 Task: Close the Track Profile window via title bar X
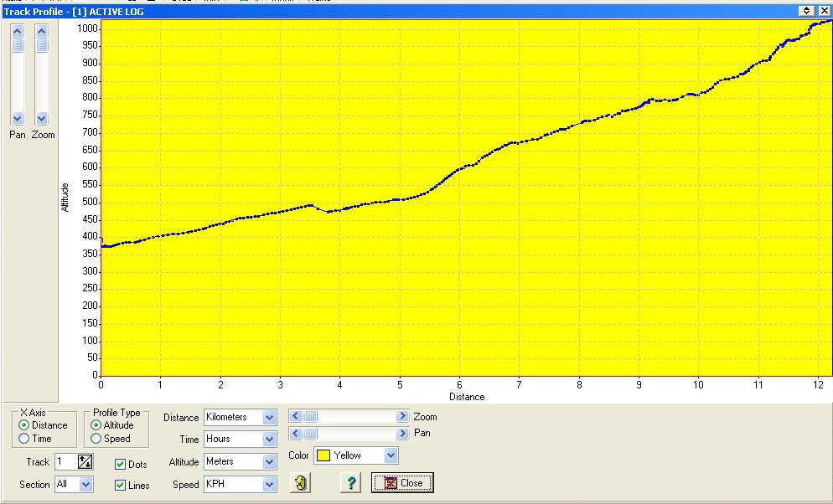click(824, 11)
